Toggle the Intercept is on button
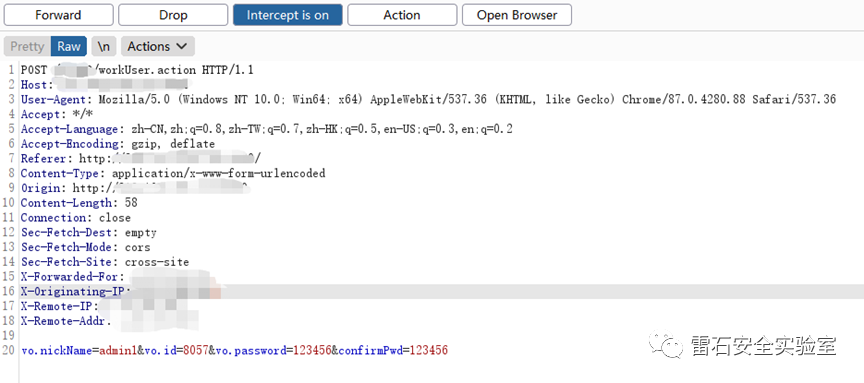Screen dimensions: 864x383 288,15
